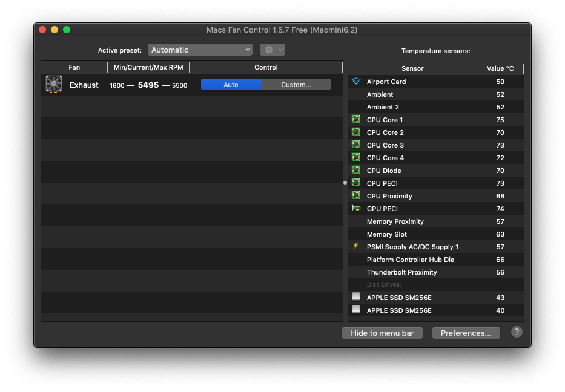565x392 pixels.
Task: Open Preferences
Action: 466,333
